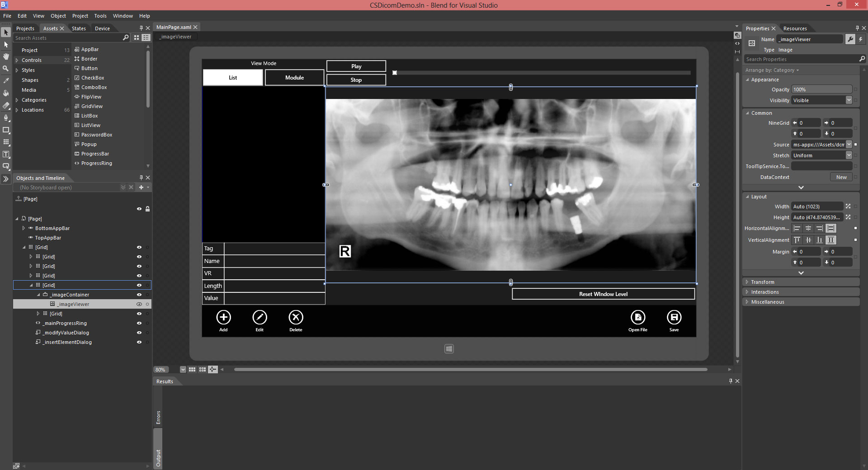
Task: Open the Object menu
Action: pyautogui.click(x=58, y=16)
